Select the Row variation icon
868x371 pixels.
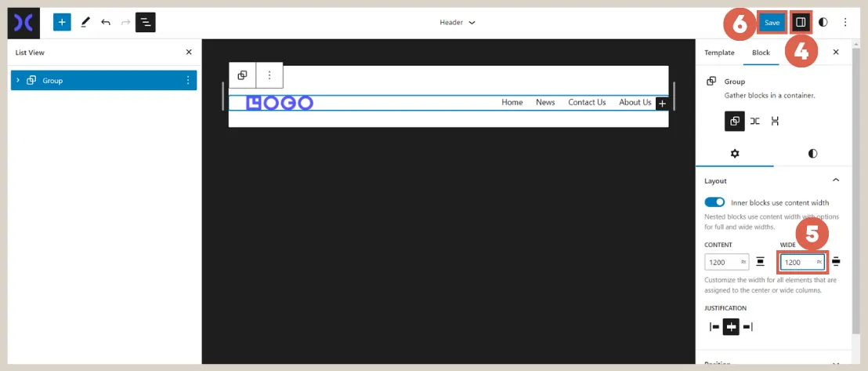click(x=755, y=122)
